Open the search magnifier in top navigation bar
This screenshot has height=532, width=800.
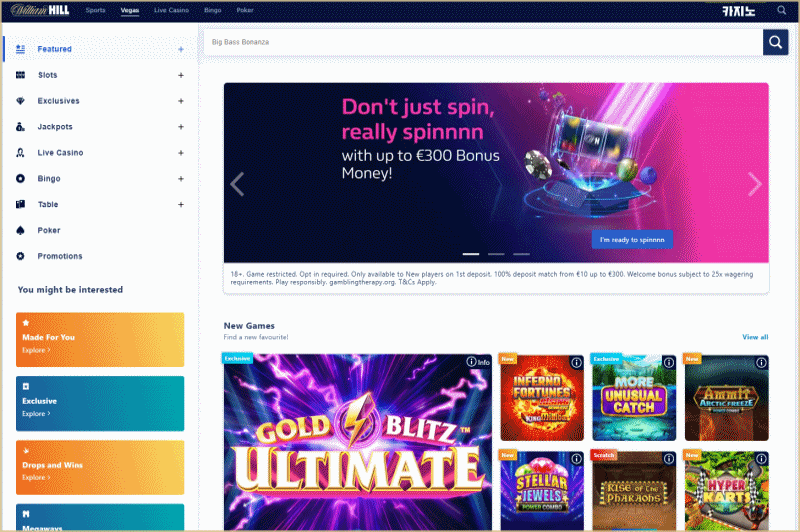781,10
